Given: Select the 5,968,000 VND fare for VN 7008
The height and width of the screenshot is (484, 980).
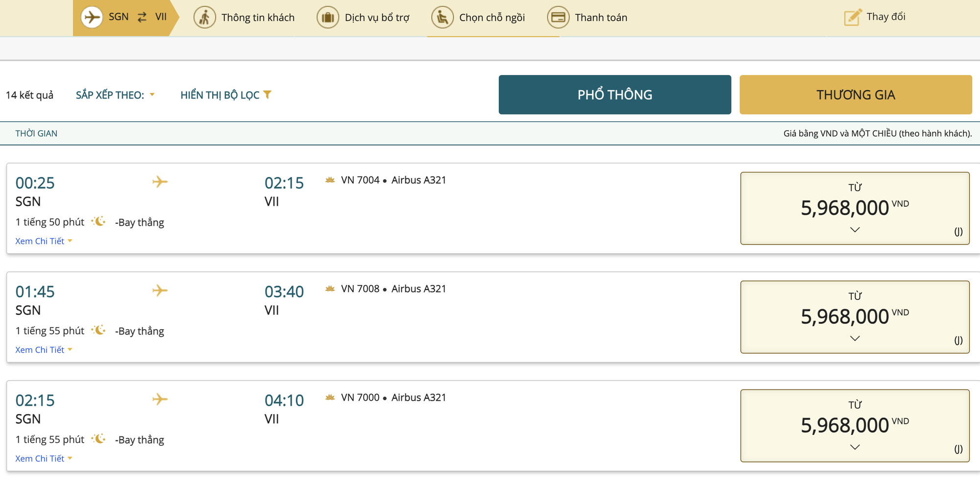Looking at the screenshot, I should coord(855,317).
